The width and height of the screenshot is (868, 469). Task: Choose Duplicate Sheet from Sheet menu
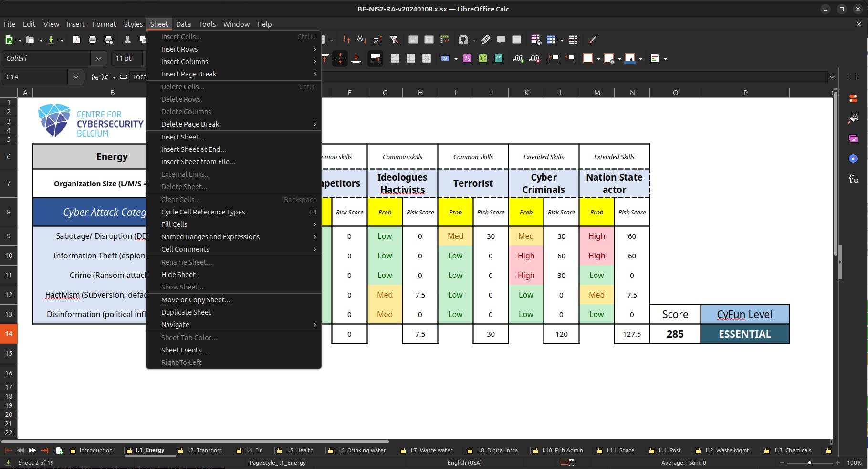[x=186, y=312]
